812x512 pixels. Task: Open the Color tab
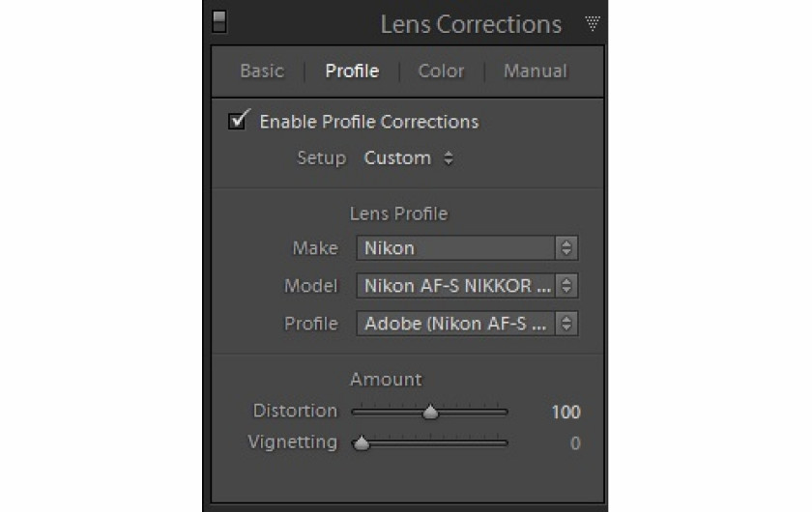(441, 71)
